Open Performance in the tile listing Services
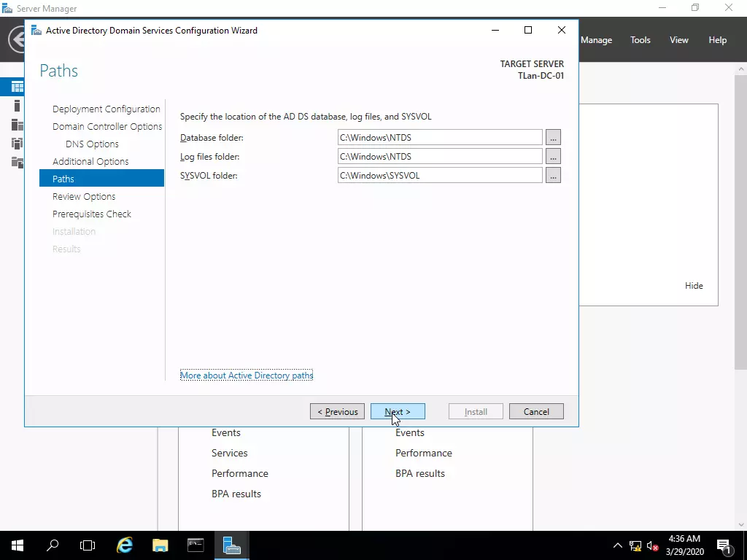Viewport: 747px width, 560px height. pos(239,474)
